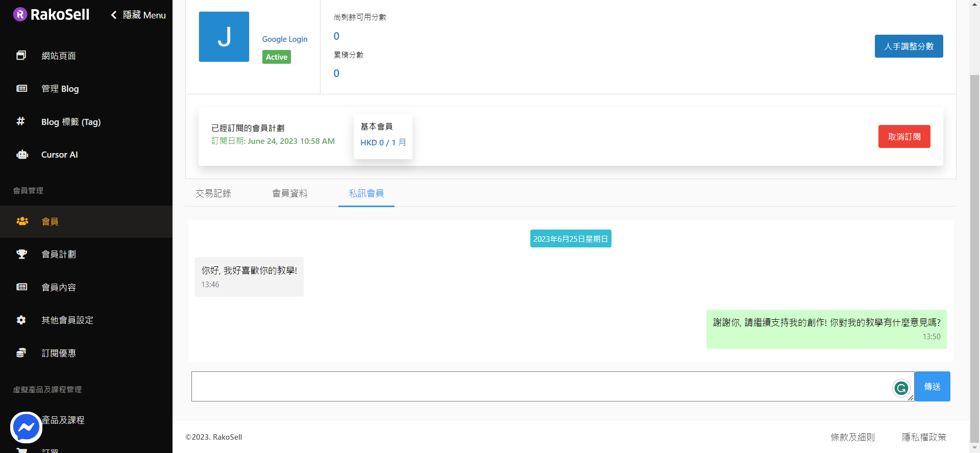Click the gear icon for 其他會員設定
980x453 pixels.
coord(21,320)
